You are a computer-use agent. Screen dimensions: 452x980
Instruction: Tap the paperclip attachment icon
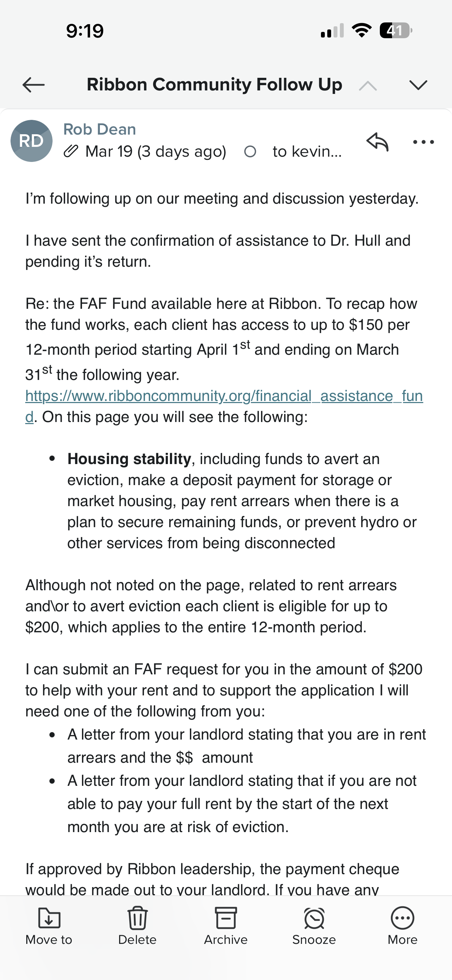pos(71,151)
